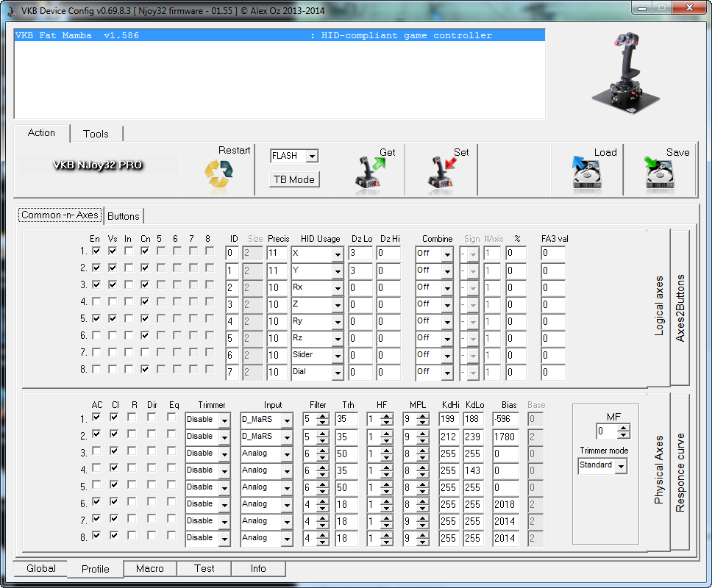
Task: Open the Global bottom tab
Action: point(41,568)
